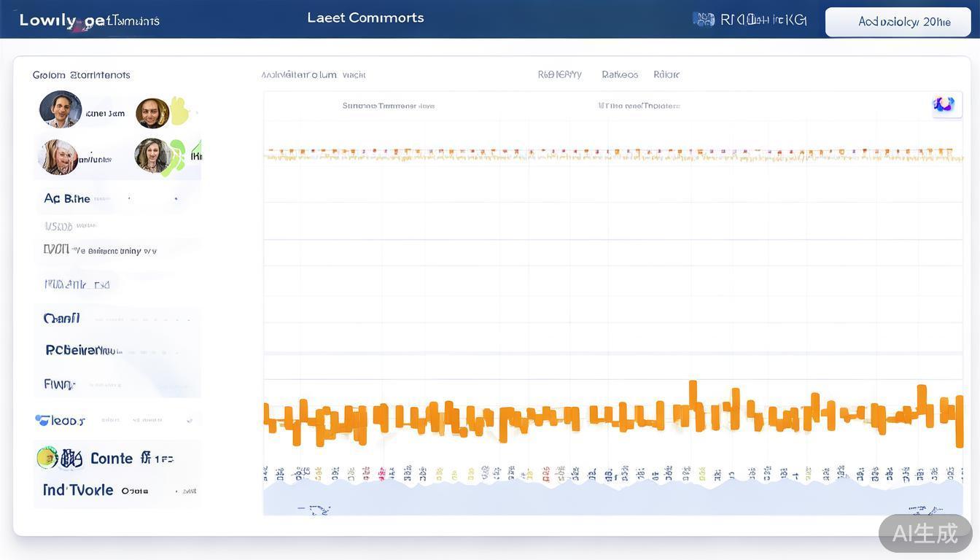The image size is (980, 560).
Task: Select the blonde woman avatar
Action: pyautogui.click(x=58, y=157)
